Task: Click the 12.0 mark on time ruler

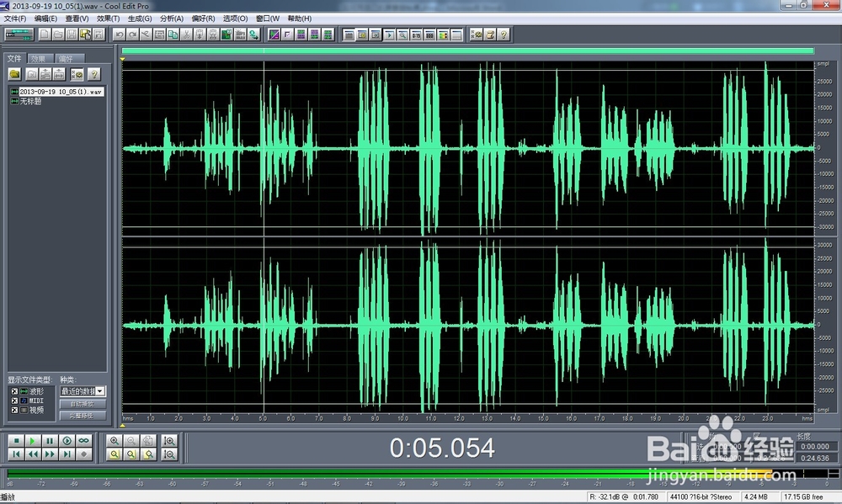Action: [459, 417]
